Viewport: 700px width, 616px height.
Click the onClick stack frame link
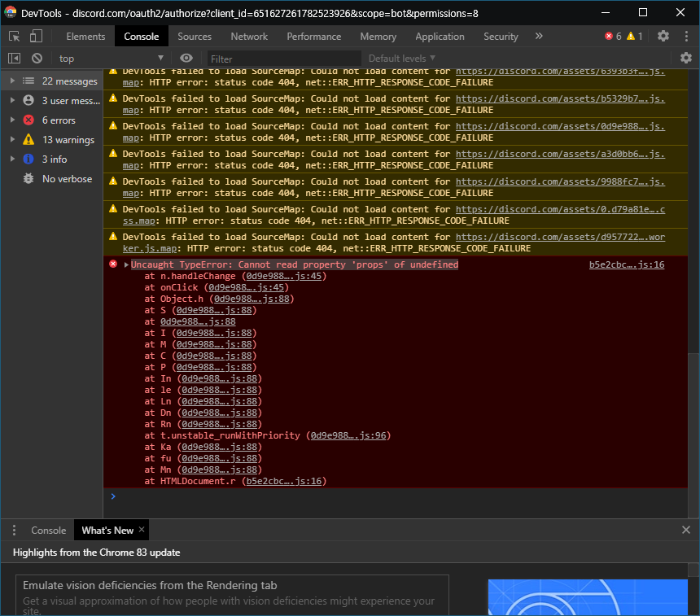tap(247, 288)
